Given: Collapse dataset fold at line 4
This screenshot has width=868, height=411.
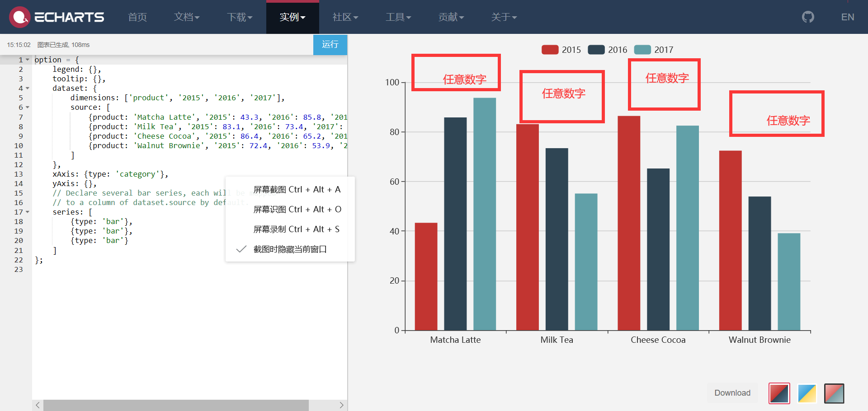Looking at the screenshot, I should pos(28,88).
